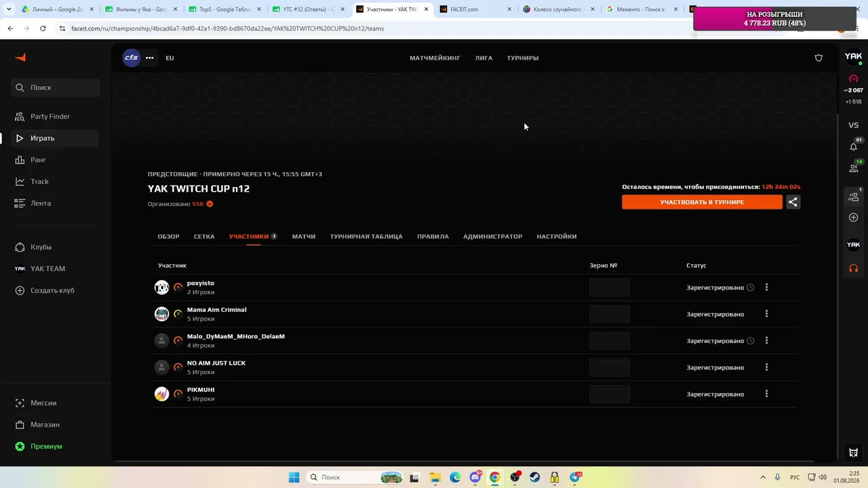Screen dimensions: 868x488
Task: Open team poxyisto
Action: (201, 283)
